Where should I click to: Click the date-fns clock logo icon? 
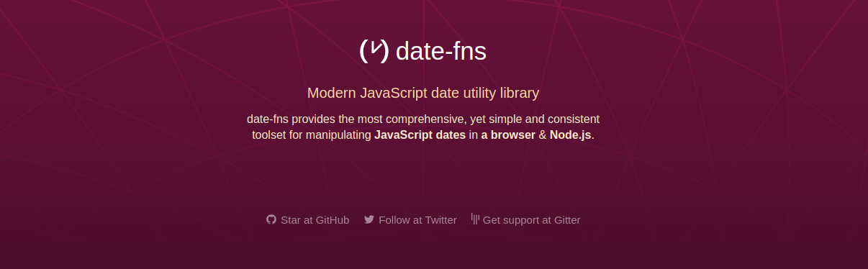[x=374, y=50]
